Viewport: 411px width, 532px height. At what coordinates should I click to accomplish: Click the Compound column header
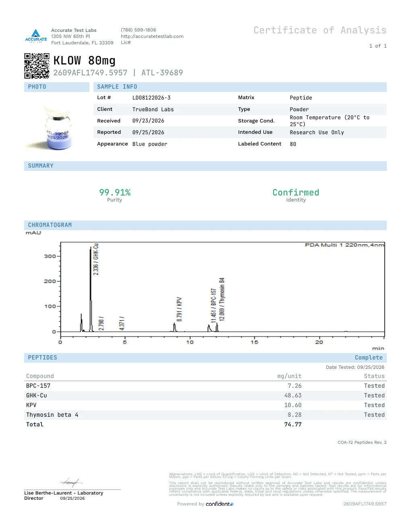[x=40, y=376]
